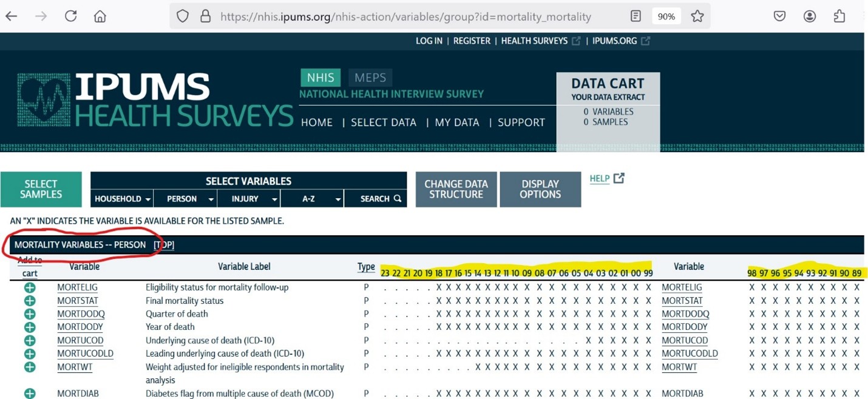868x399 pixels.
Task: Open the HEALTH SURVEYS external link
Action: [x=541, y=41]
